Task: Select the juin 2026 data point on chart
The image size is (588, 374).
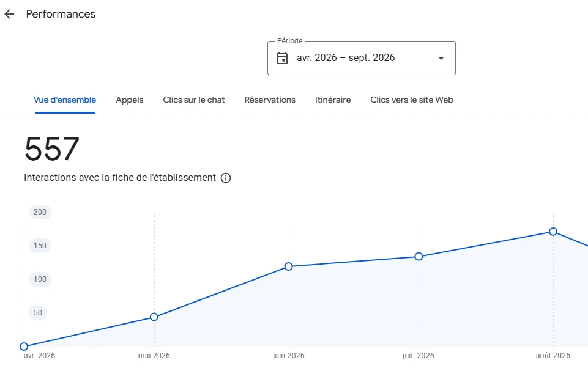Action: point(288,266)
